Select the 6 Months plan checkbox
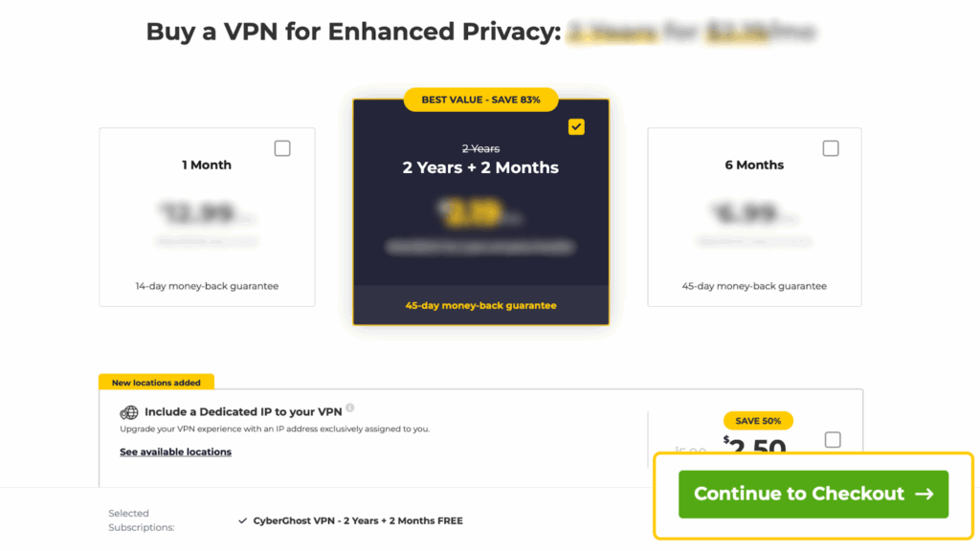This screenshot has width=980, height=551. (831, 147)
